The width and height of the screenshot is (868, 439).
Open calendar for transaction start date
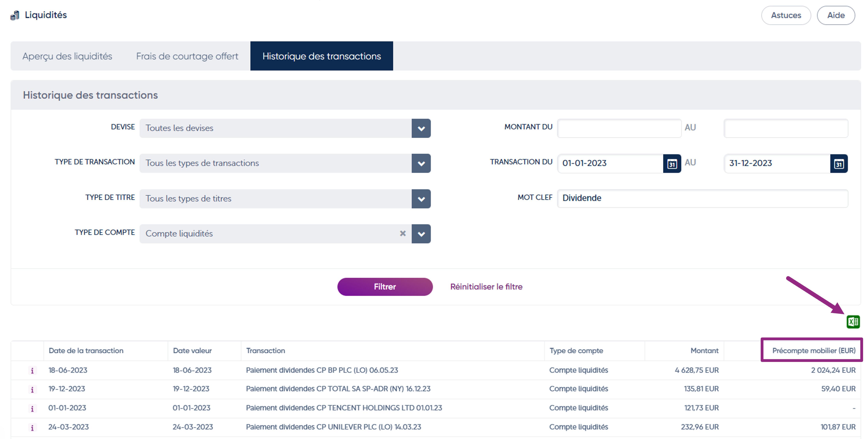click(672, 164)
